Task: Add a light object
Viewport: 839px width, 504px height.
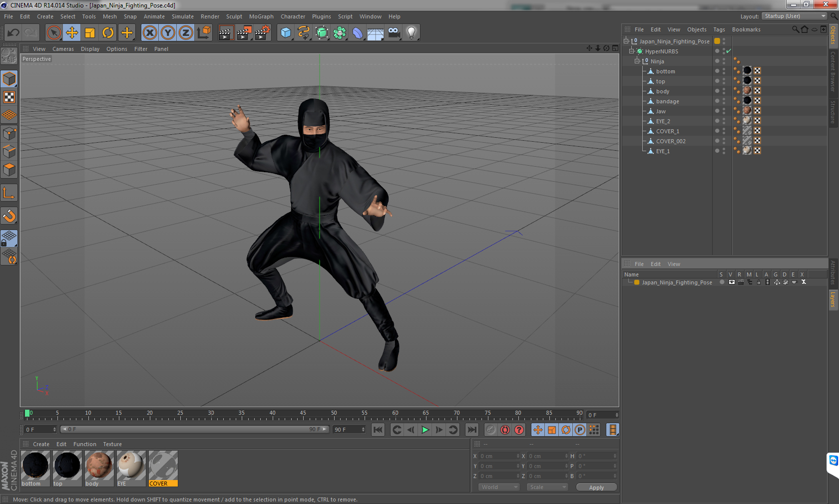Action: 412,33
